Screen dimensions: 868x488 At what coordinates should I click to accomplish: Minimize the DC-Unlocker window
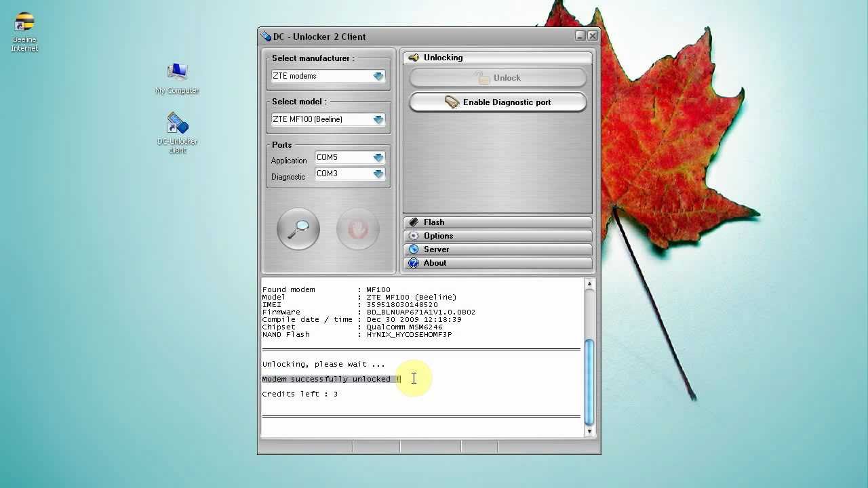click(x=580, y=36)
